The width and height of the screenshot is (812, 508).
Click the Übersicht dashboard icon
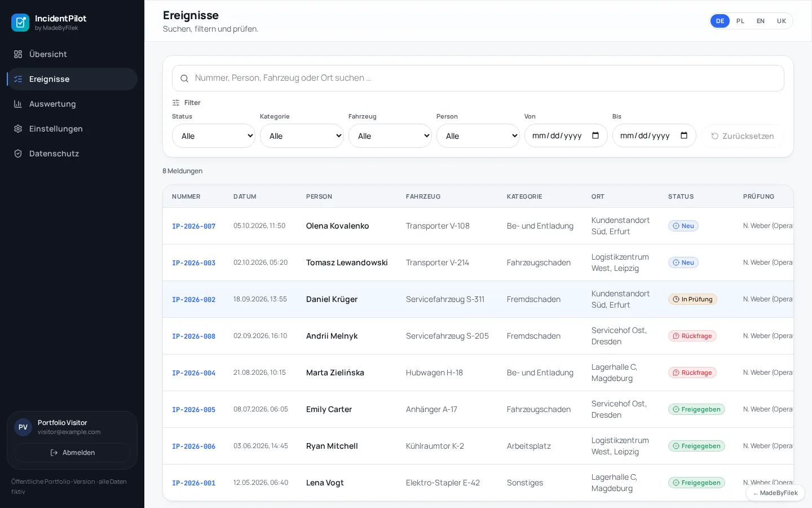point(18,54)
